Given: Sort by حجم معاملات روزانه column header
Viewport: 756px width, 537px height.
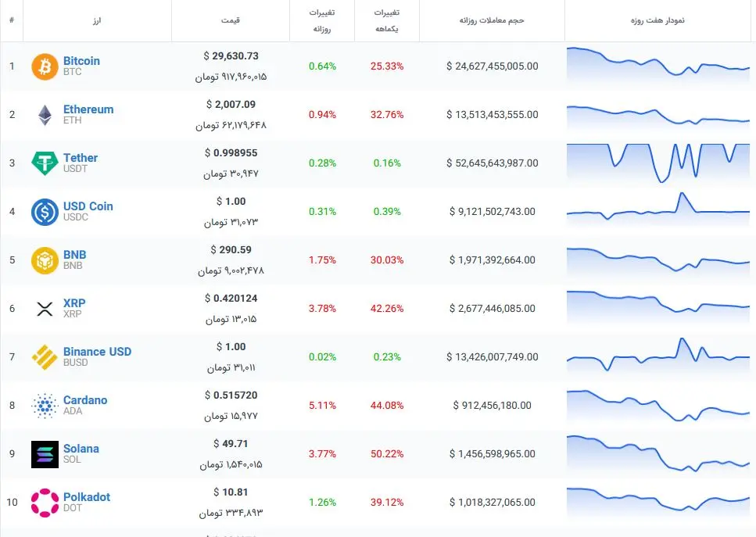Looking at the screenshot, I should point(492,20).
